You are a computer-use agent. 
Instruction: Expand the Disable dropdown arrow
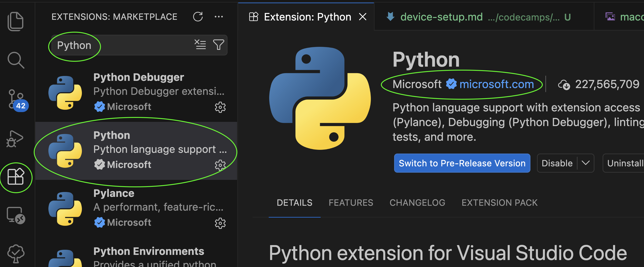(x=586, y=163)
